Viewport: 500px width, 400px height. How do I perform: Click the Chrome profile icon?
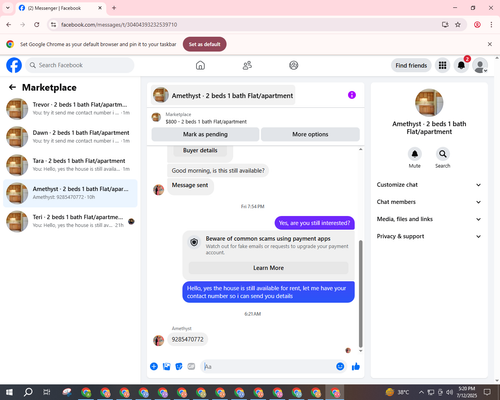[x=477, y=25]
